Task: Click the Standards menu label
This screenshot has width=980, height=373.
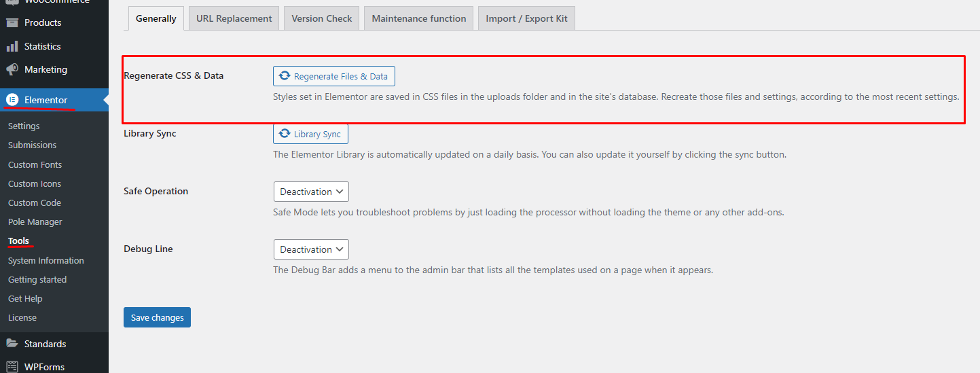Action: (45, 344)
